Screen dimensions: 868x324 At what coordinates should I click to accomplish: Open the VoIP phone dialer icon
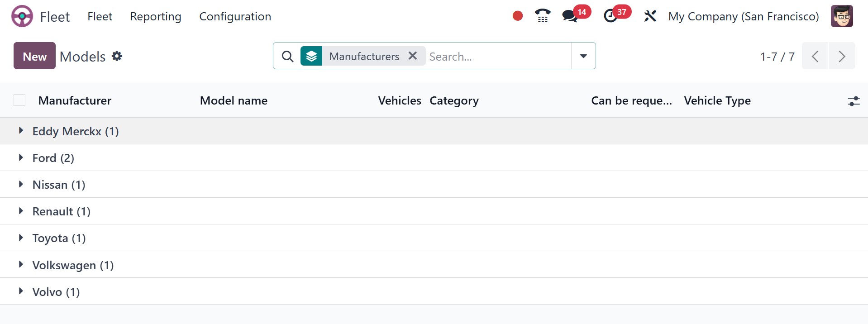click(x=542, y=16)
